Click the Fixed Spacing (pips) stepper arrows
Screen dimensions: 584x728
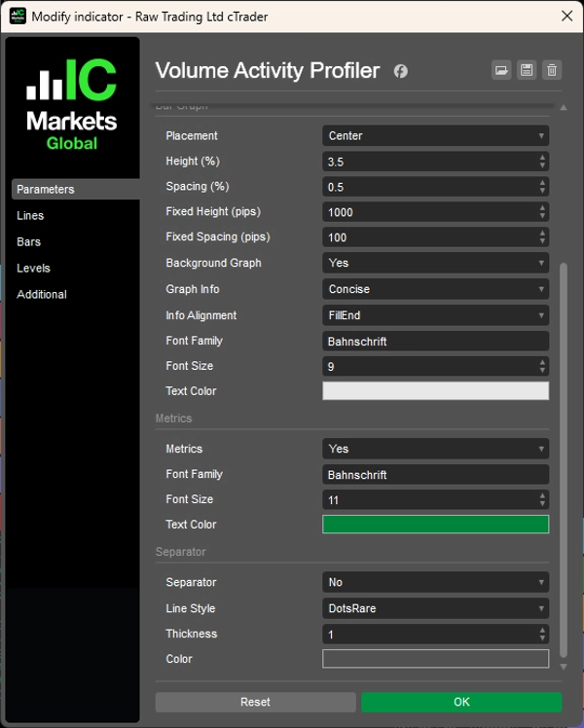[542, 237]
